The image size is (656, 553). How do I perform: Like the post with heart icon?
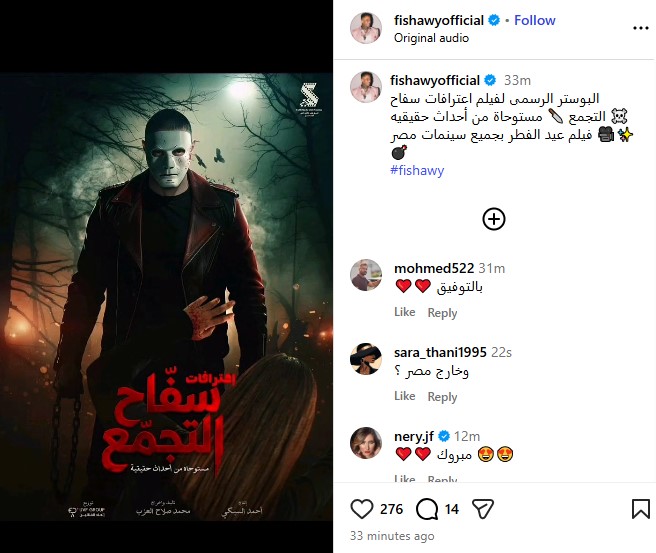[x=361, y=509]
